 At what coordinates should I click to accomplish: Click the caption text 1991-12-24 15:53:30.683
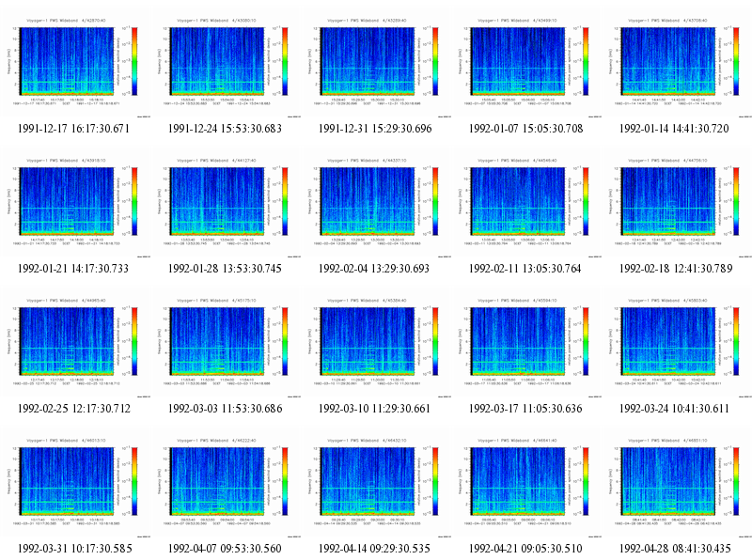click(225, 129)
